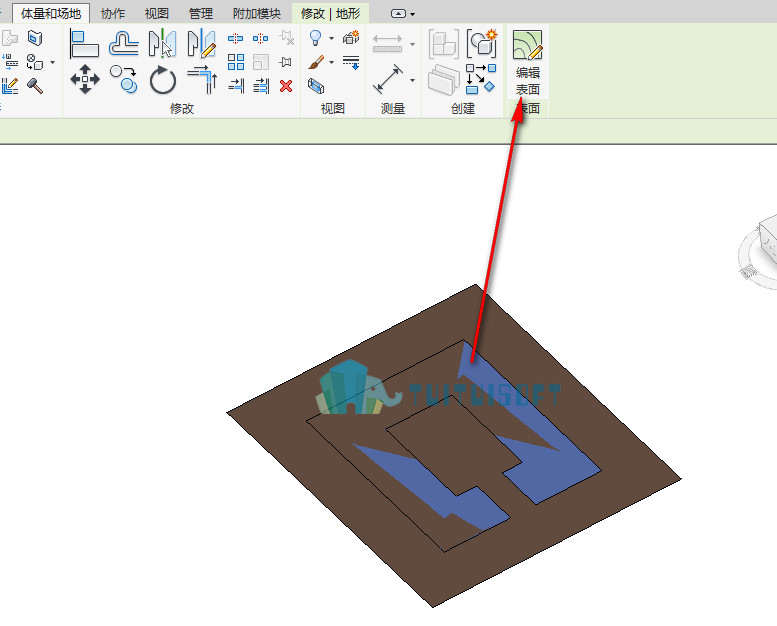Click the Hide in View lightbulb icon

pyautogui.click(x=316, y=38)
